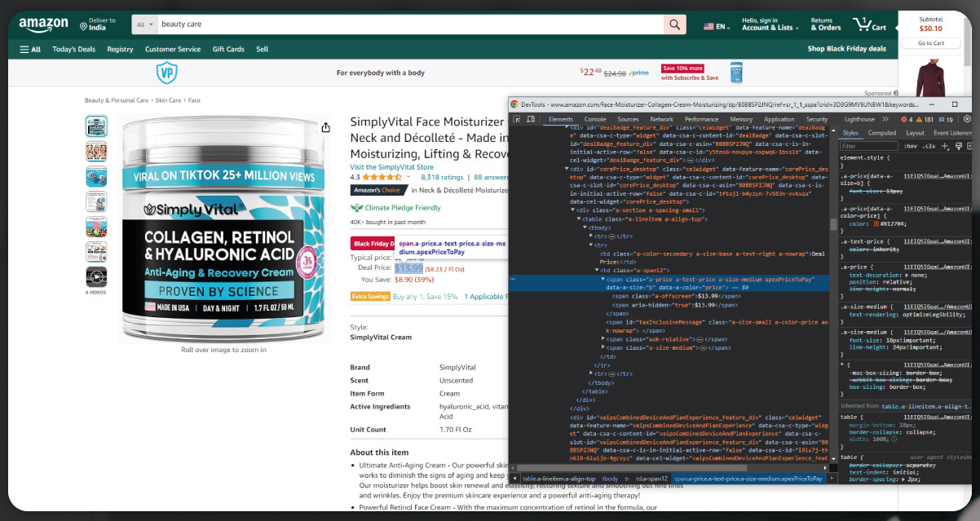Click the Deliver to India location

click(99, 24)
